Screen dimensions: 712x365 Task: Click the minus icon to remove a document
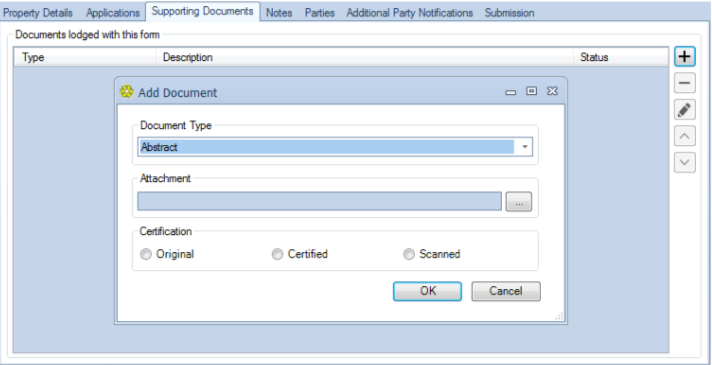(684, 83)
